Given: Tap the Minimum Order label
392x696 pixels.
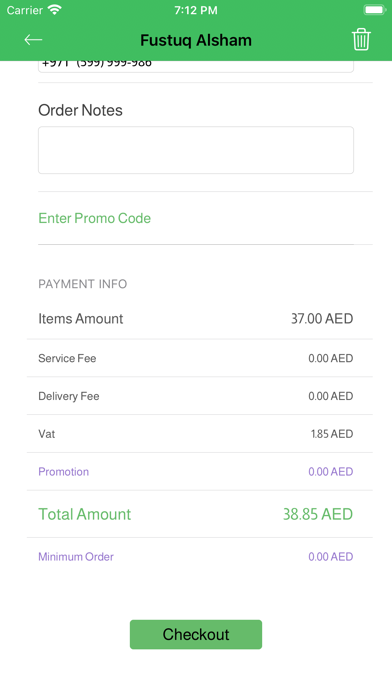Looking at the screenshot, I should tap(76, 557).
